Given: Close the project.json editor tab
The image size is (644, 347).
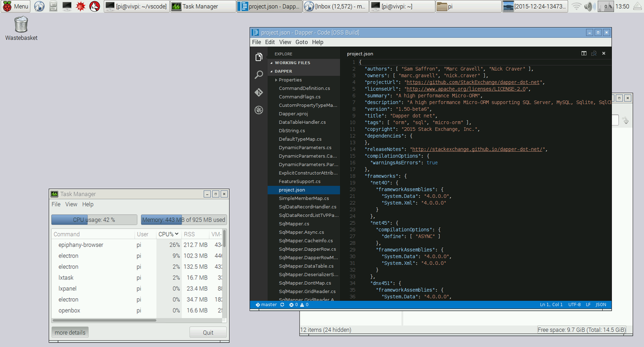Looking at the screenshot, I should click(x=604, y=53).
